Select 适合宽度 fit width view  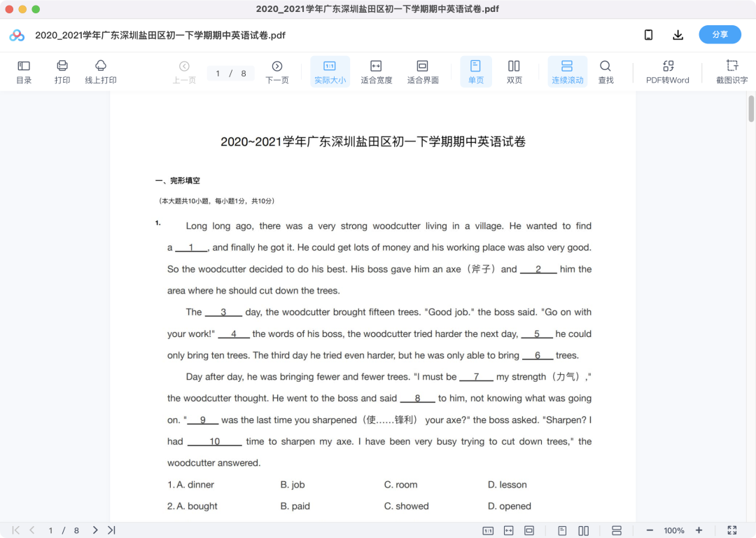coord(376,72)
